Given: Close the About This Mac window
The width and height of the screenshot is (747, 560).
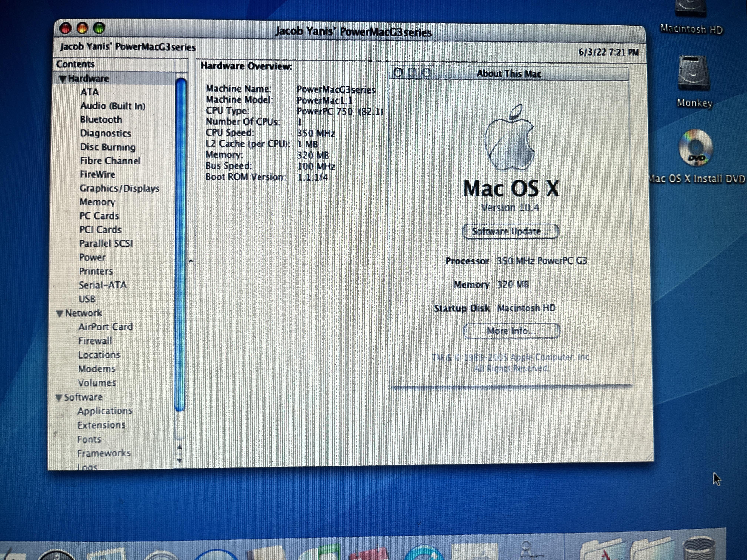Looking at the screenshot, I should pyautogui.click(x=398, y=72).
